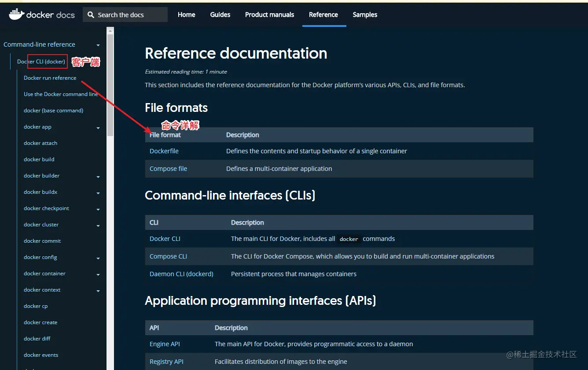This screenshot has height=370, width=588.
Task: Select docker (base command) in sidebar
Action: click(x=53, y=111)
